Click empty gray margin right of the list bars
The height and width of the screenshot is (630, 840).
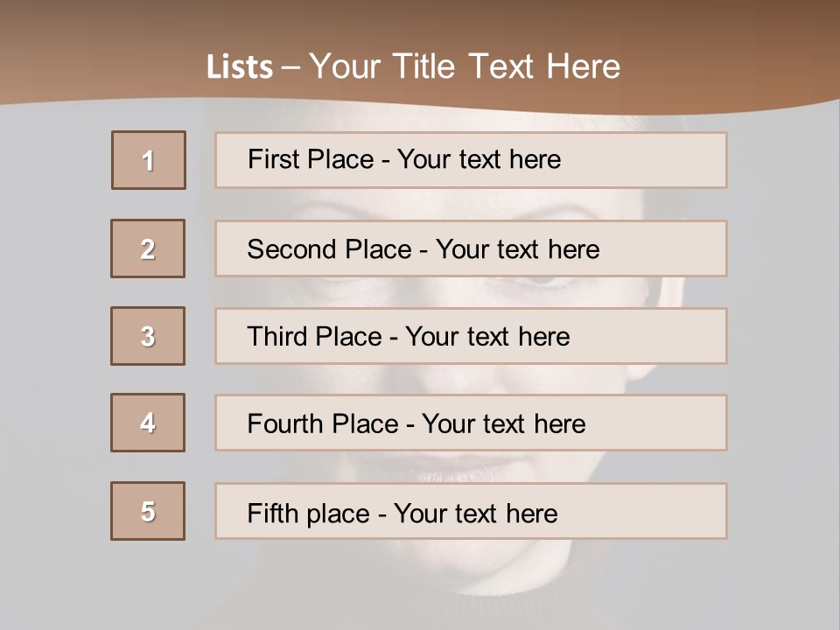coord(783,350)
